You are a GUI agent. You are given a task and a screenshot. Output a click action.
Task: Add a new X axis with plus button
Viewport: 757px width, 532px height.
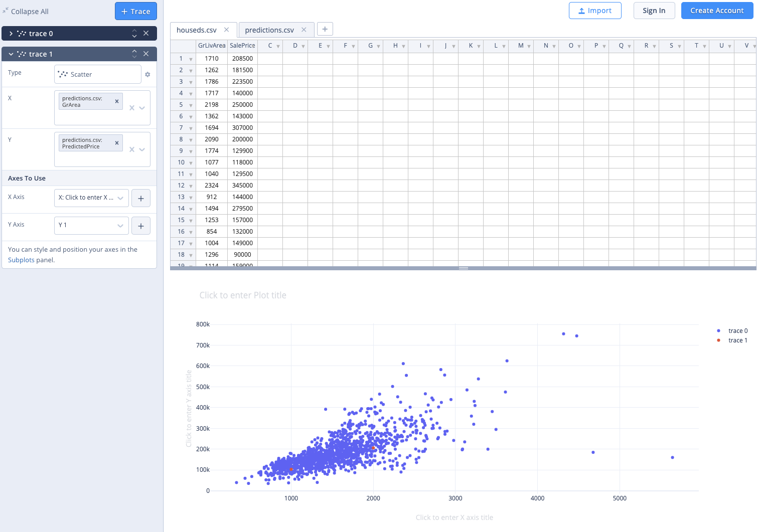click(x=141, y=199)
